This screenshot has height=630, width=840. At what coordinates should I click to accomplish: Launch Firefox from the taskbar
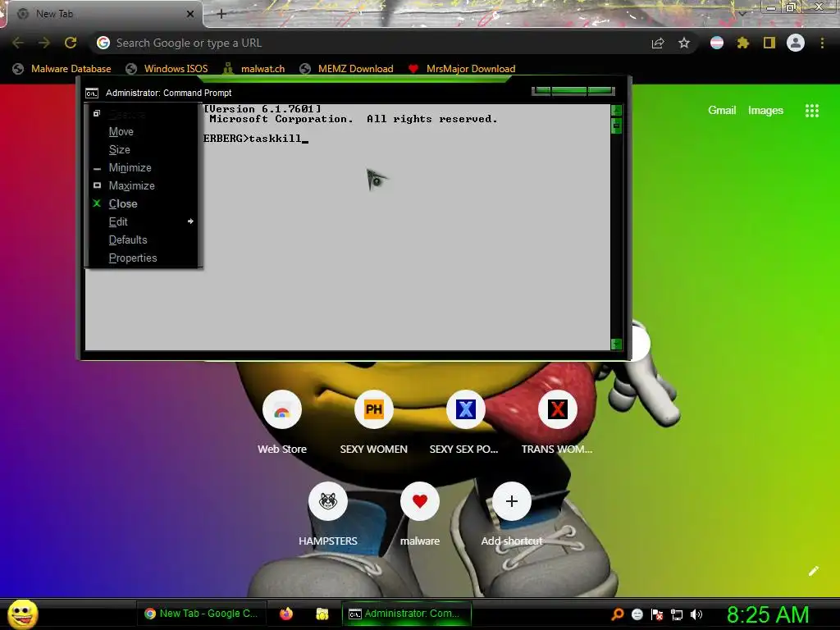[x=286, y=614]
